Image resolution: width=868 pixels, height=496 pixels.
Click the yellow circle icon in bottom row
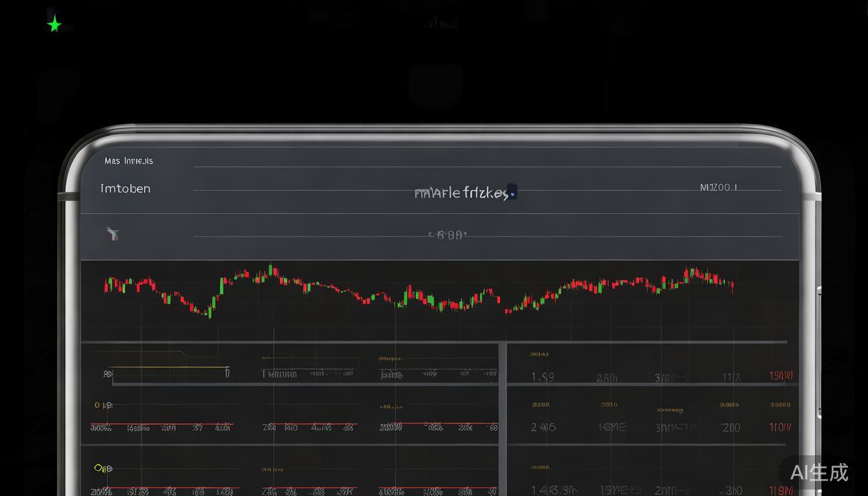pyautogui.click(x=99, y=468)
